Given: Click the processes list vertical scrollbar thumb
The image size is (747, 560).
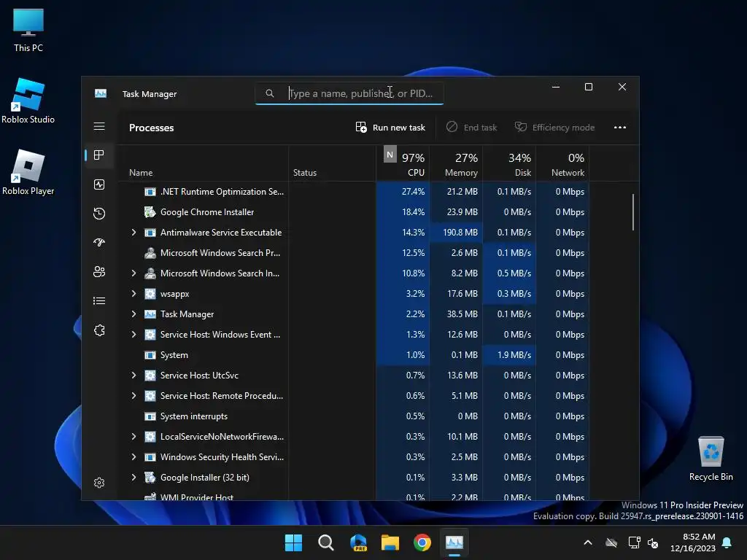Looking at the screenshot, I should (x=632, y=212).
